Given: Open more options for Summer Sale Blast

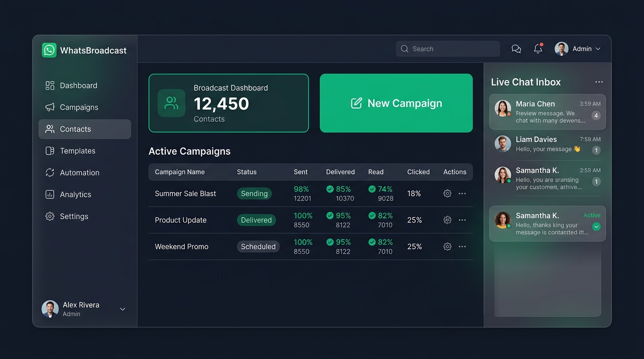Looking at the screenshot, I should point(462,194).
